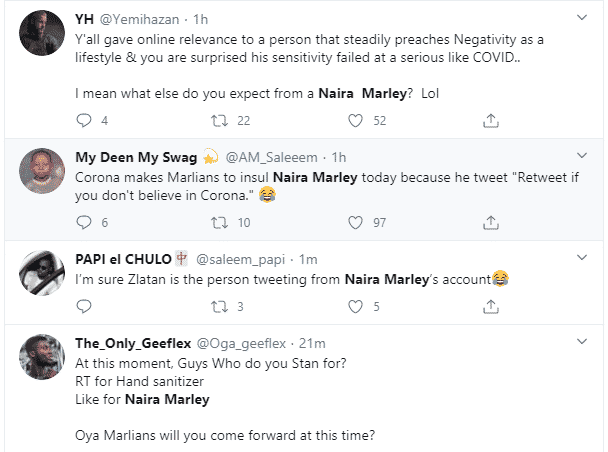Reply to YH's tweet
608x452 pixels.
click(84, 120)
